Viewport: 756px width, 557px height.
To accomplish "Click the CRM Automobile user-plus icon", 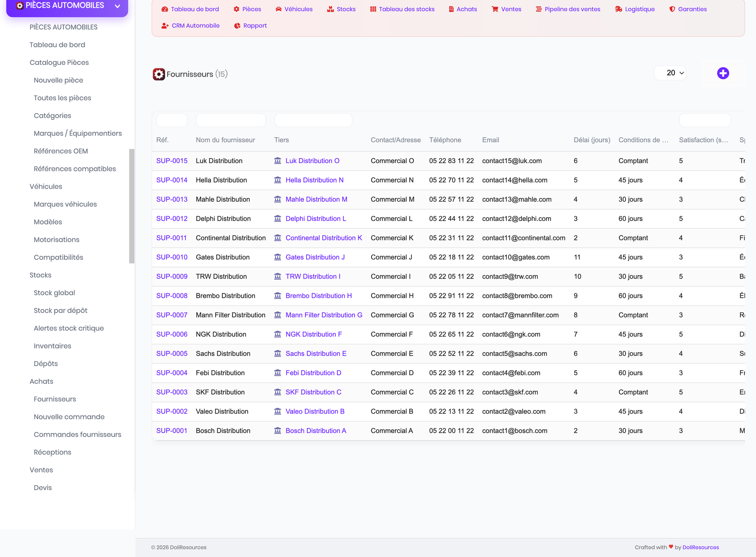I will click(x=165, y=26).
